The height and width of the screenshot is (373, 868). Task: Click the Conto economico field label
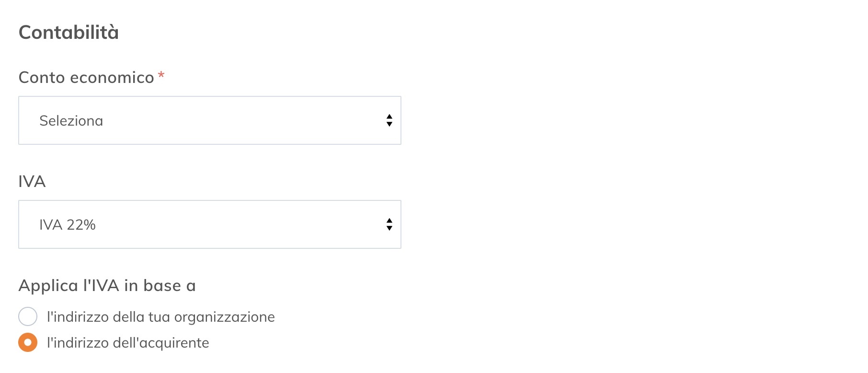pos(86,77)
